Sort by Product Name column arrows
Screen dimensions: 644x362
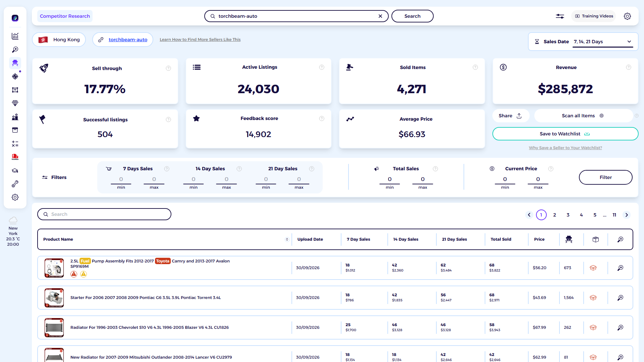287,239
